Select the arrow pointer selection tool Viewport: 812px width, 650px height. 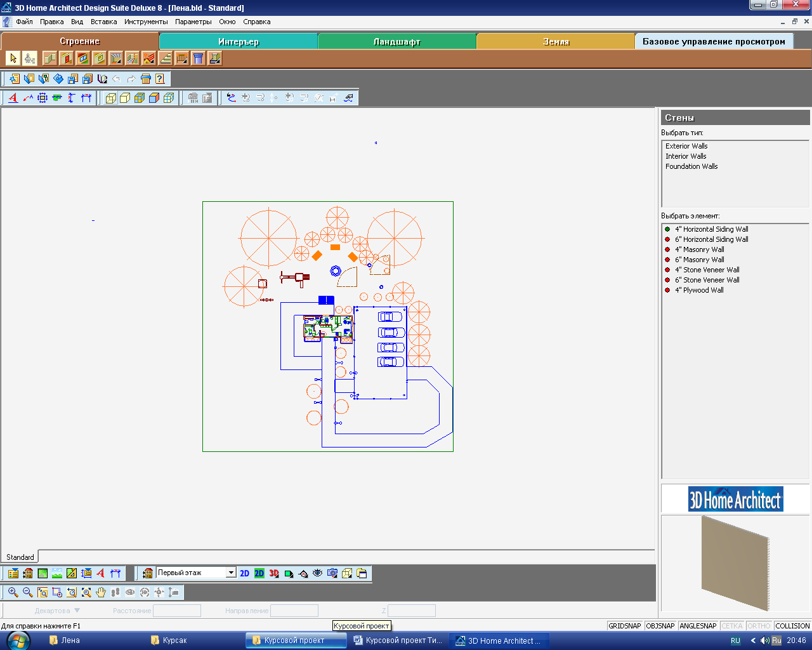click(x=13, y=59)
